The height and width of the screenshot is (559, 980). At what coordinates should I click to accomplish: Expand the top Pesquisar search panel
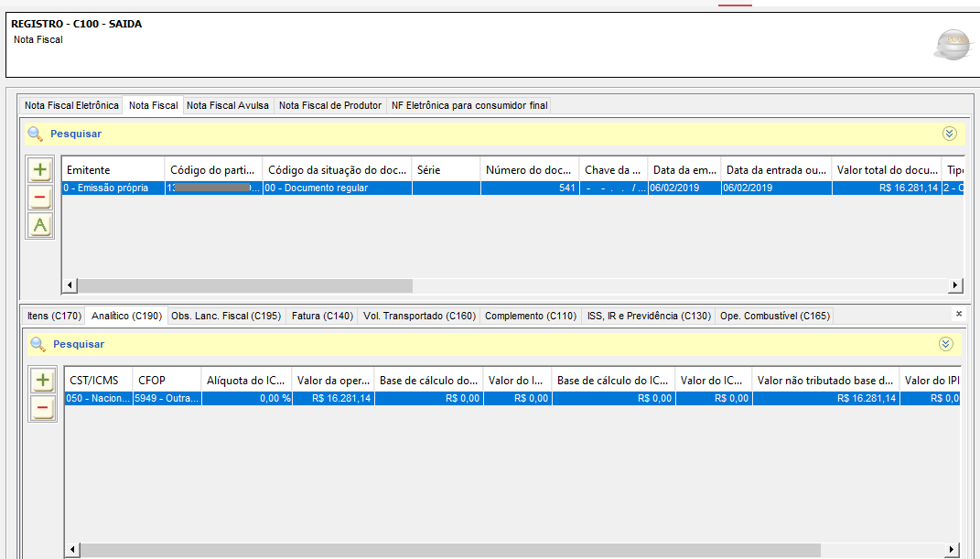coord(949,134)
